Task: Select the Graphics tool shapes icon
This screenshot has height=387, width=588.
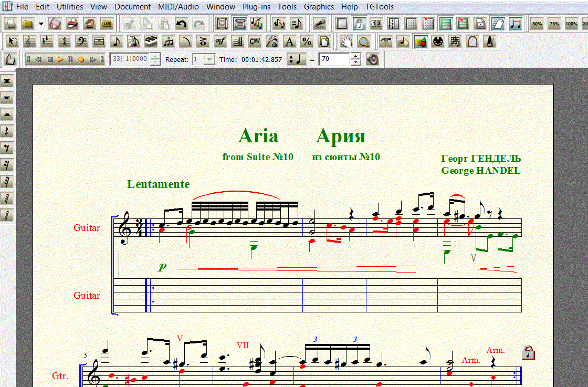Action: 421,41
